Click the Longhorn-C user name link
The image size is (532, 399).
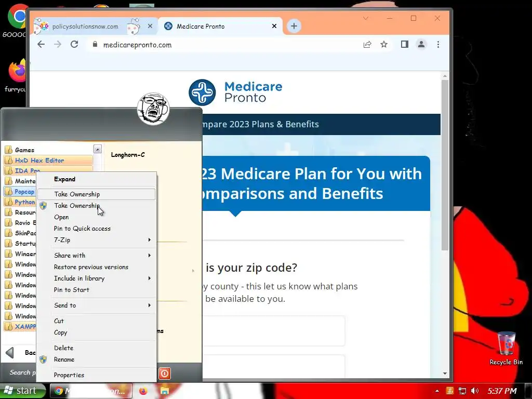tap(128, 155)
